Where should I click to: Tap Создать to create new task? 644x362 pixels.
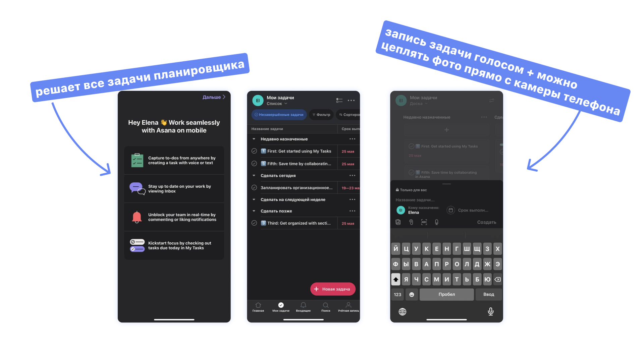[x=486, y=224]
